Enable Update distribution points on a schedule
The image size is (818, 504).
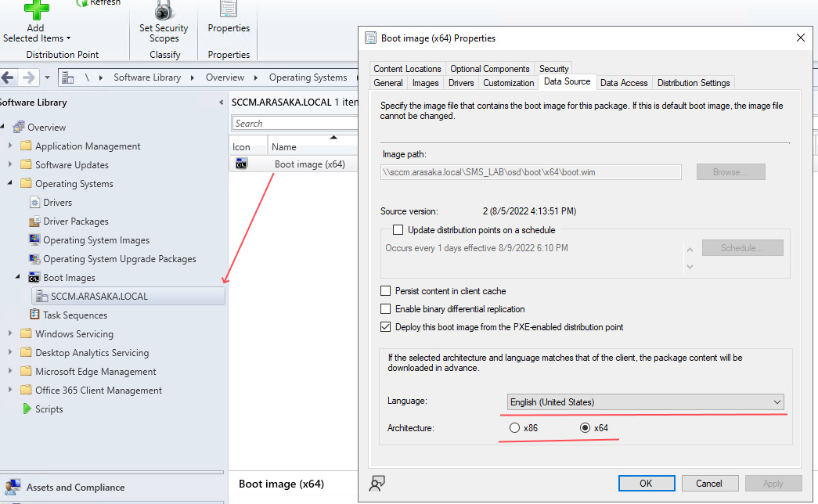click(398, 230)
